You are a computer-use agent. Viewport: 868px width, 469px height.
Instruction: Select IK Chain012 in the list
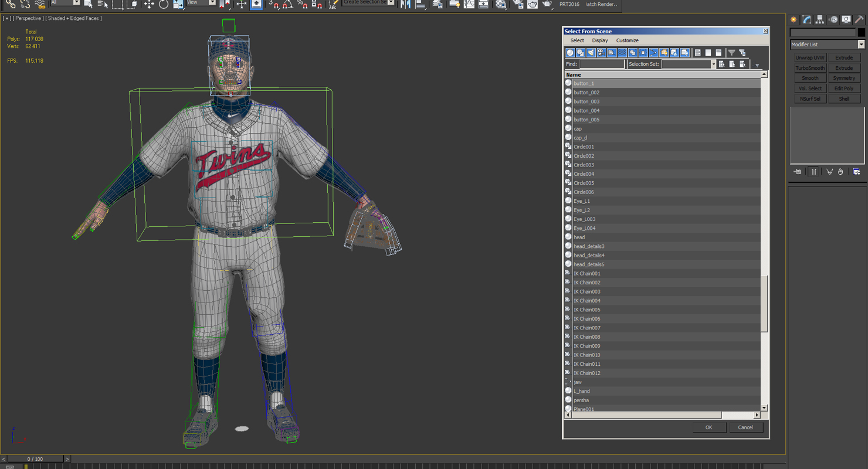point(662,373)
